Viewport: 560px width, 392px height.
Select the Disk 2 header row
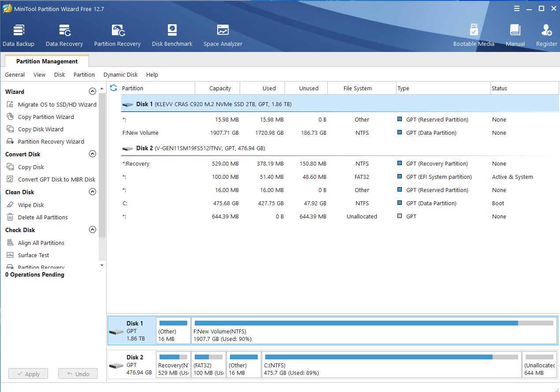340,148
